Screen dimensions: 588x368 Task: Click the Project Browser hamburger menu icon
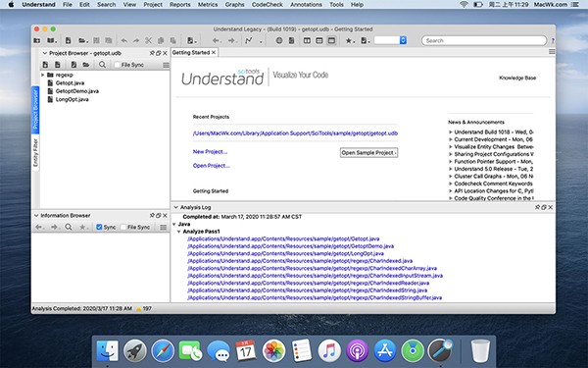166,65
